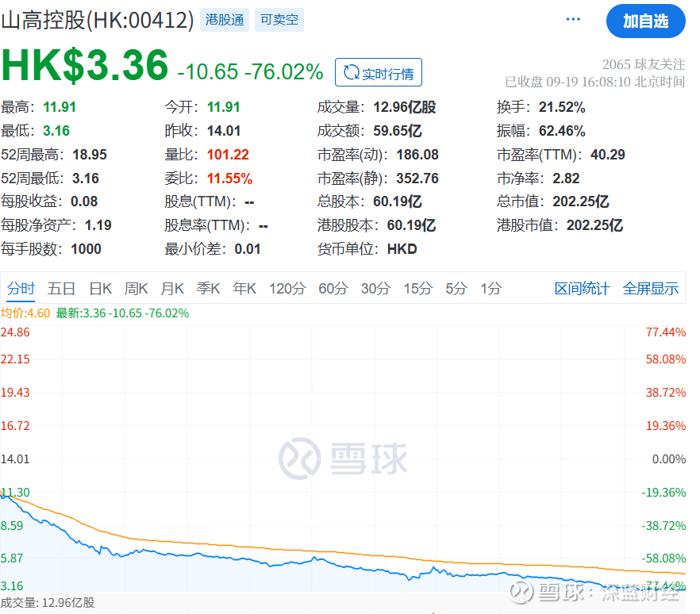The image size is (700, 614).
Task: Select the 可卖空 tag
Action: 279,20
